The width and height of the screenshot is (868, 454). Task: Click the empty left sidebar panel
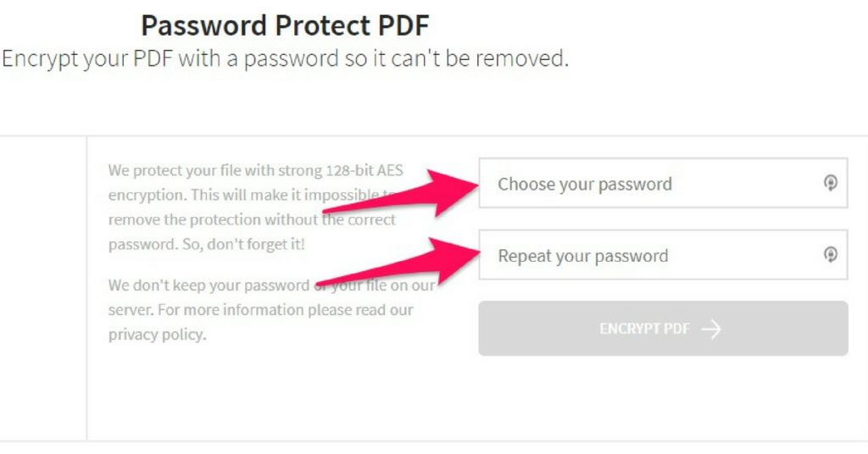tap(42, 288)
